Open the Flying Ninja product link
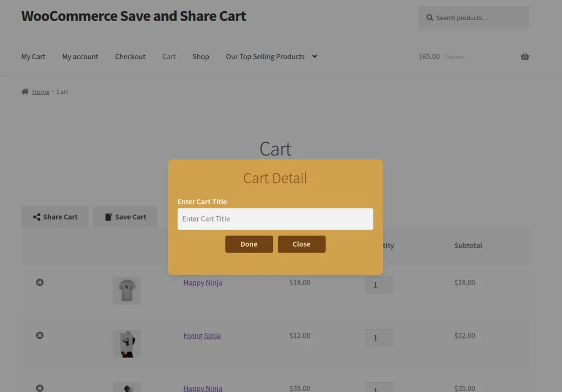The image size is (562, 392). 202,336
